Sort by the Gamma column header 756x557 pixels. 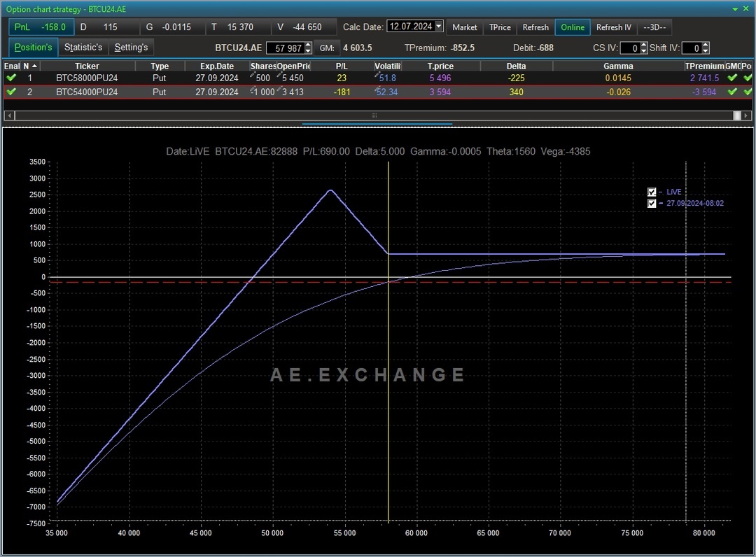[618, 66]
